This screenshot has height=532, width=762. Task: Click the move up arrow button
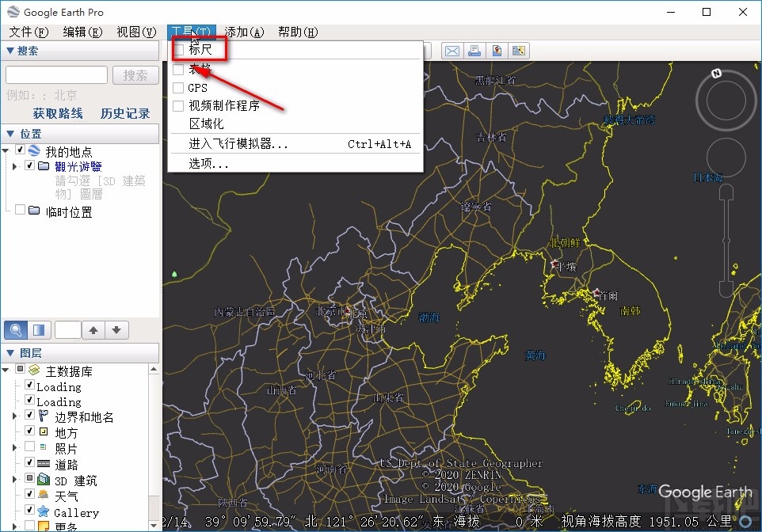pos(93,330)
